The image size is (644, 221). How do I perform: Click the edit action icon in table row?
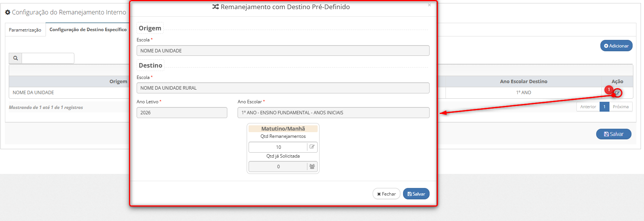[x=617, y=93]
